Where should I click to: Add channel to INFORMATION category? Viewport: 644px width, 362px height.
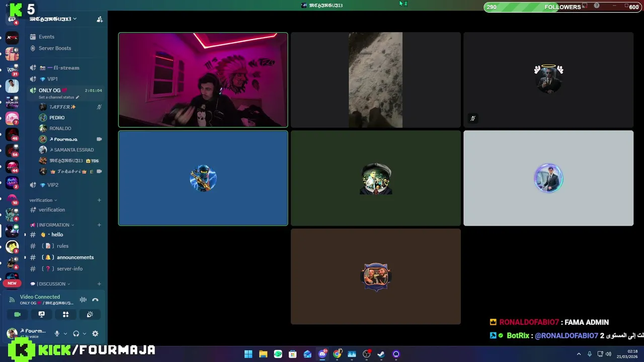coord(99,225)
